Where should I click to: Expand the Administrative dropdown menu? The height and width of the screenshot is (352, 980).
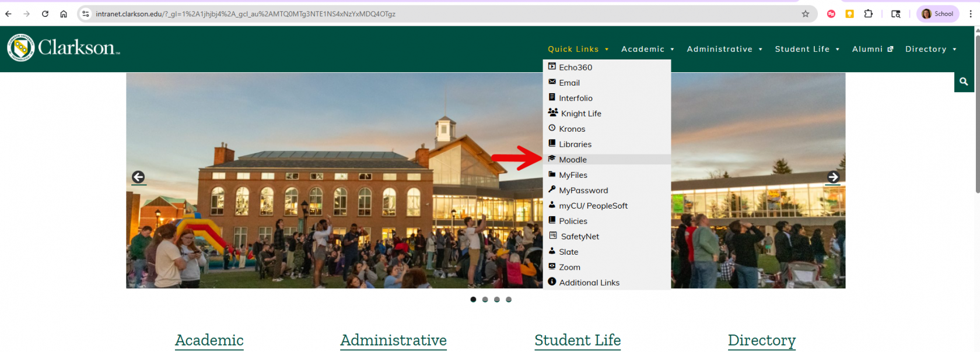724,50
